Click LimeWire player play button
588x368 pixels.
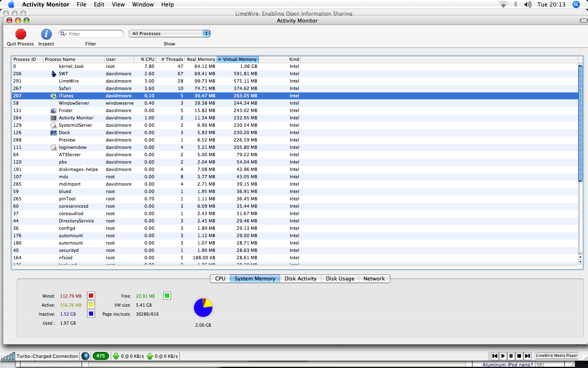pos(503,356)
